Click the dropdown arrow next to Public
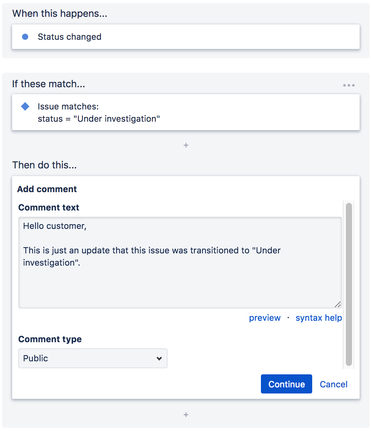The width and height of the screenshot is (371, 431). (x=159, y=359)
